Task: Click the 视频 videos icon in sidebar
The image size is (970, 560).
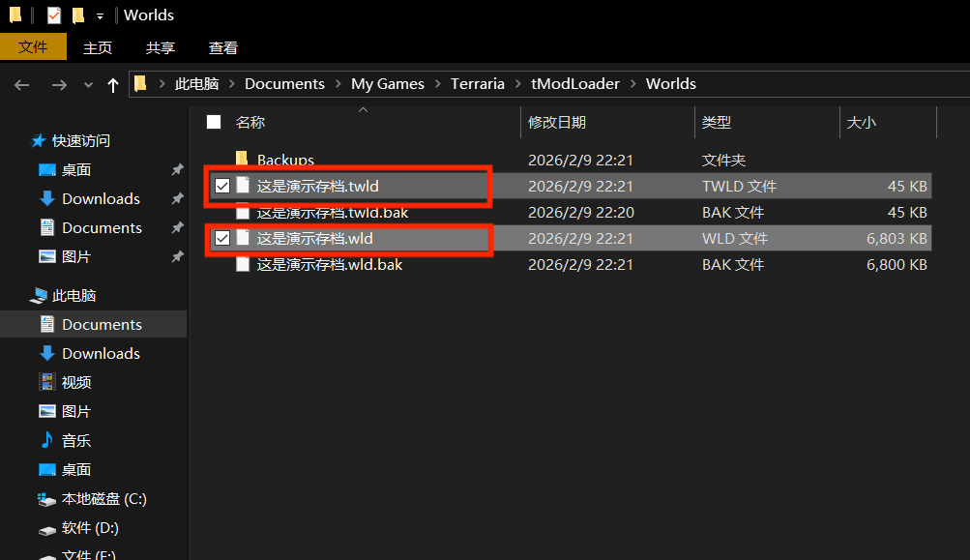Action: 46,383
